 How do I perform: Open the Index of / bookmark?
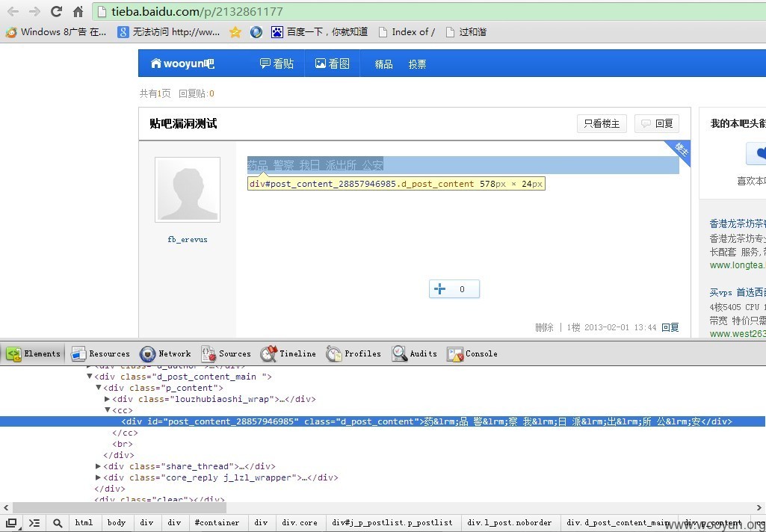pyautogui.click(x=407, y=32)
